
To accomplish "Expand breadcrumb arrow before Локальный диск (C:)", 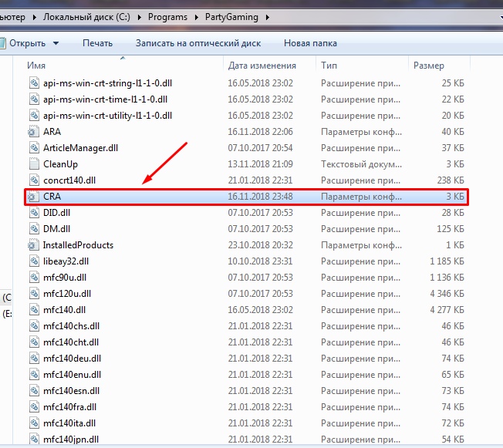I will [x=34, y=17].
